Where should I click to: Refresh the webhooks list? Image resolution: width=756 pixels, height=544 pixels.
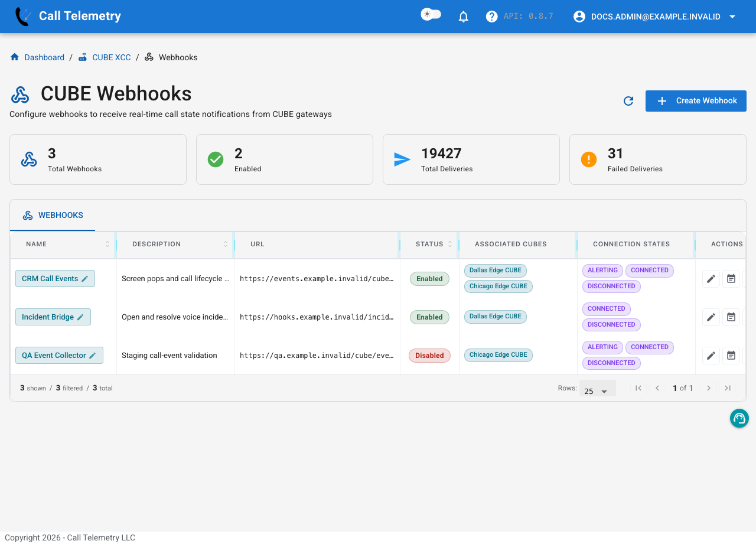[x=628, y=101]
